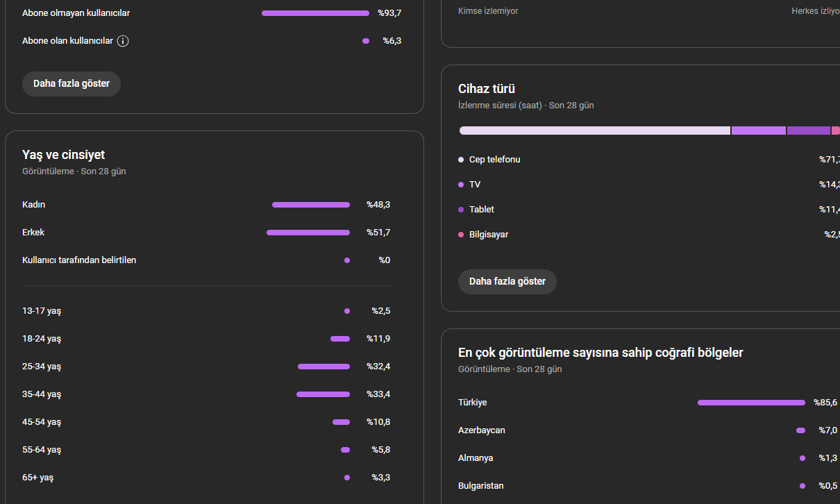Click the Abone olan kullanıcılar label
The height and width of the screenshot is (504, 840).
coord(67,41)
